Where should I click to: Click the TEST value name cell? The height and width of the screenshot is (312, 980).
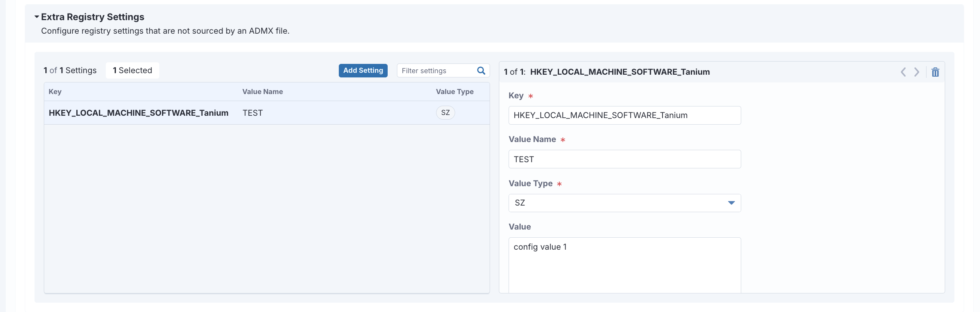[253, 113]
